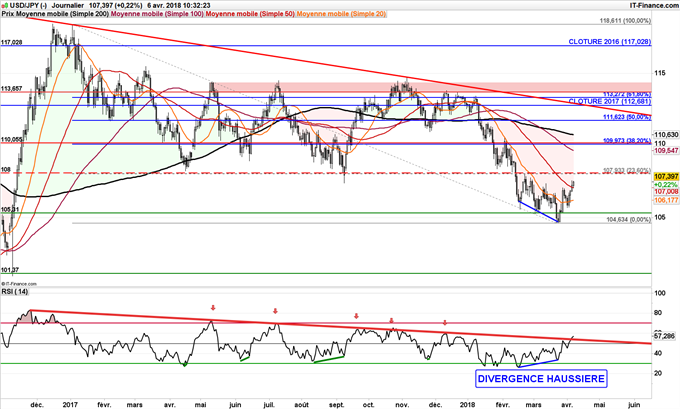Viewport: 680px width, 409px height.
Task: Select the 'Moyenne mobile (Simple 20)' legend entry
Action: [341, 14]
